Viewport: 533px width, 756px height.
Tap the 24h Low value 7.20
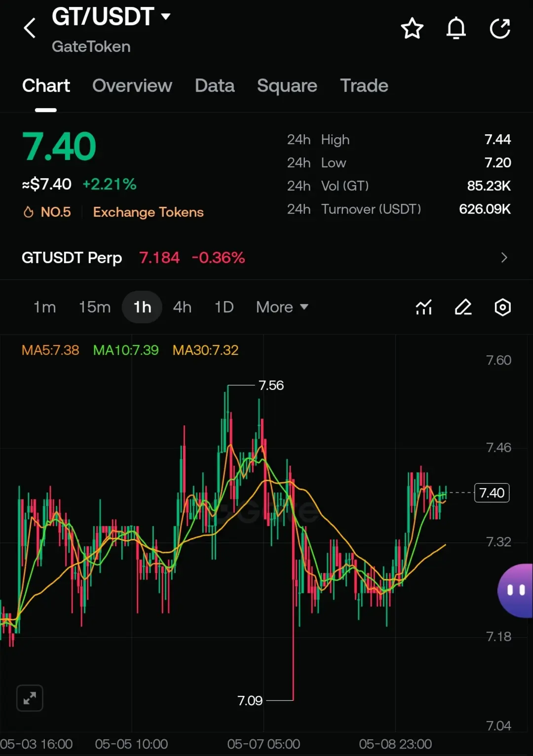[497, 163]
